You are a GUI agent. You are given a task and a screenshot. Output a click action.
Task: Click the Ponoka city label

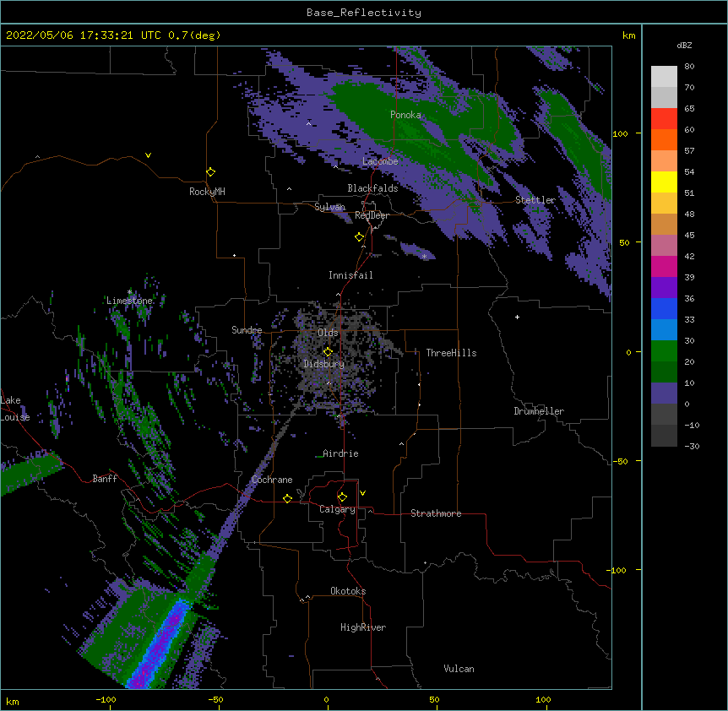pyautogui.click(x=405, y=115)
